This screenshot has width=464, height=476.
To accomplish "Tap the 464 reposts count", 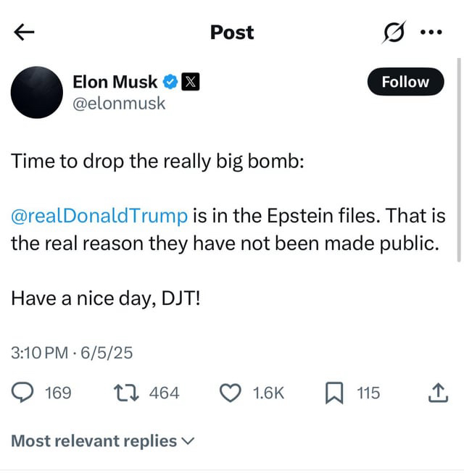I will (x=164, y=393).
